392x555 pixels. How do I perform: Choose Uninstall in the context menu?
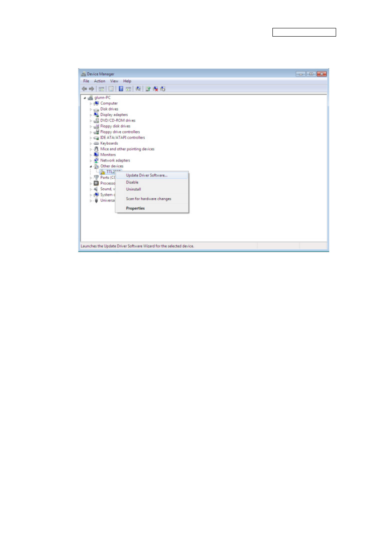point(152,190)
